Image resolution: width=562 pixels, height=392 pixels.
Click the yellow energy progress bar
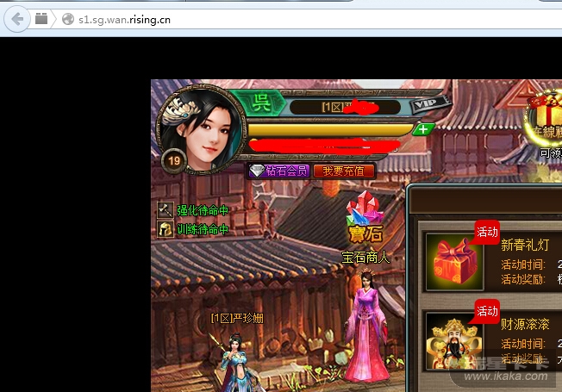(330, 130)
